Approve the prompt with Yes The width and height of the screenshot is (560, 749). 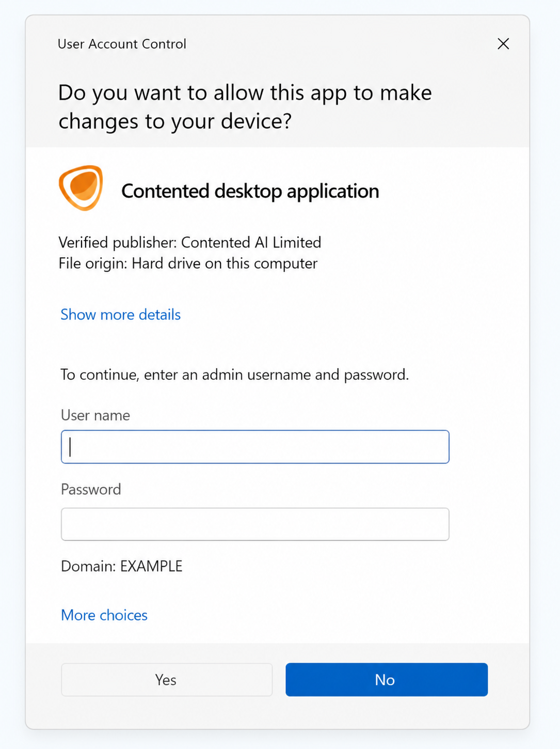[166, 680]
